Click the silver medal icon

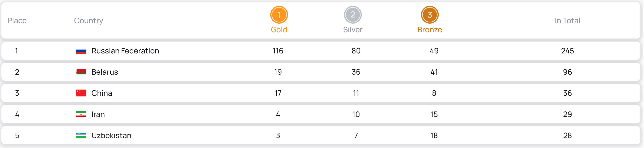353,15
